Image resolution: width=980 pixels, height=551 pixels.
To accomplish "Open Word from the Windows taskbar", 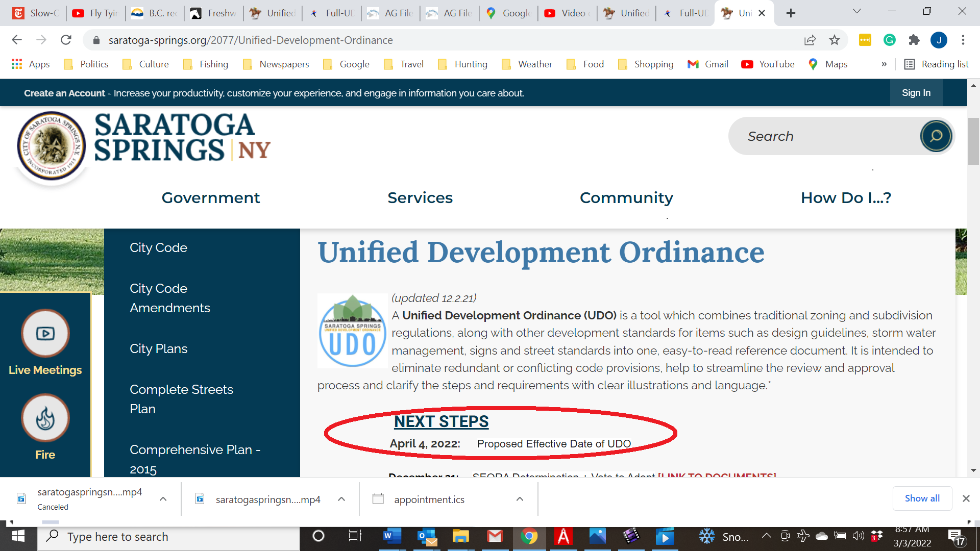I will click(391, 536).
